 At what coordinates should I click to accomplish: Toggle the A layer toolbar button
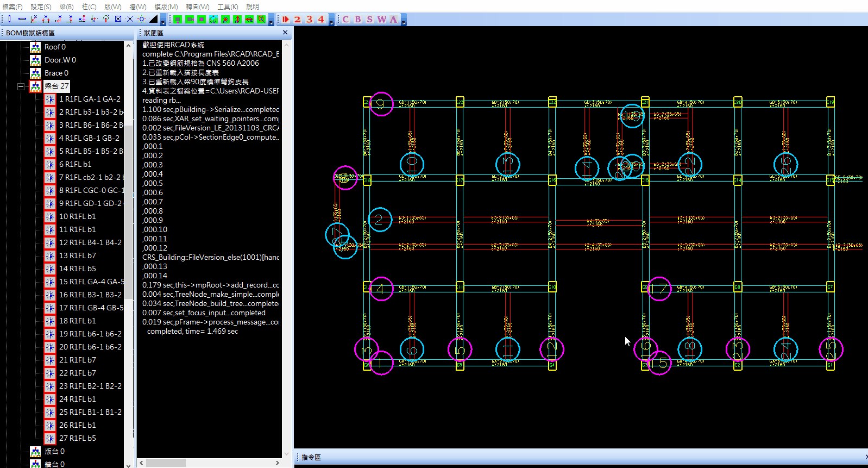tap(393, 19)
